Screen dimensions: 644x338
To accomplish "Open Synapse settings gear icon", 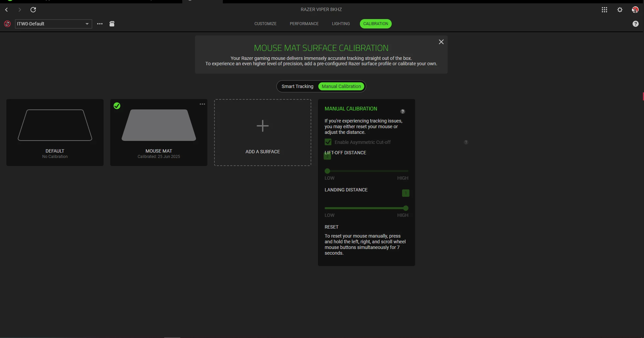I will point(620,10).
